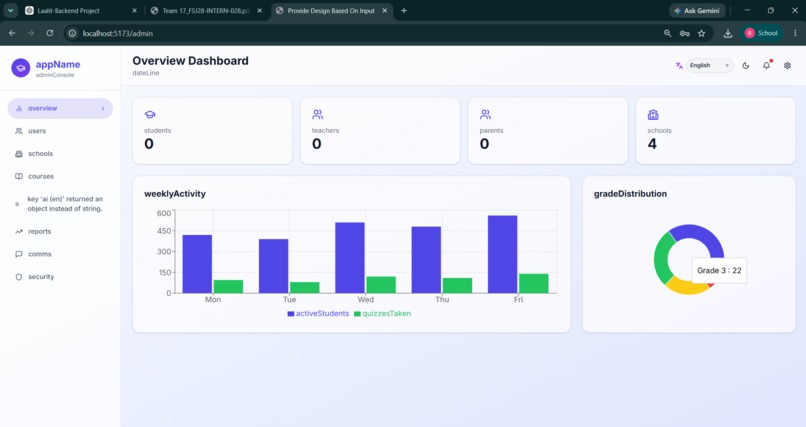Screen dimensions: 806x427
Task: Click the students graduation cap card icon
Action: point(150,115)
